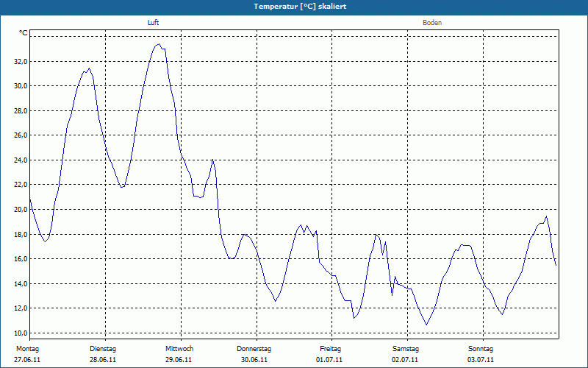588x368 pixels.
Task: Click the '28.06.11' date label
Action: tap(103, 360)
